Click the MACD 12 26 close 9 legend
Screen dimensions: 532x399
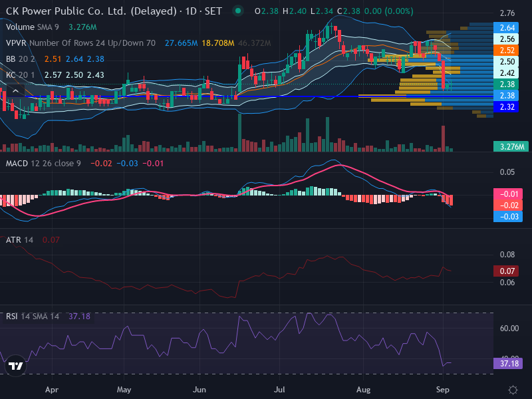pyautogui.click(x=43, y=164)
